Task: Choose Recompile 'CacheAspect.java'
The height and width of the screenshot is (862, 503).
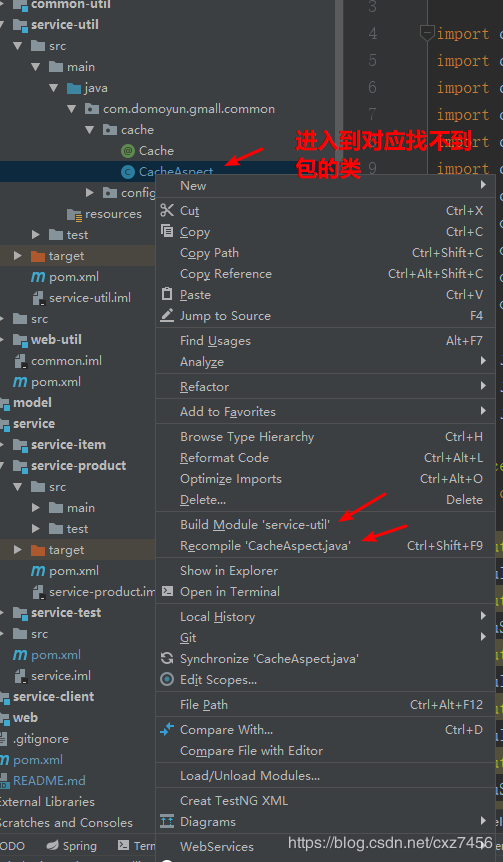Action: pyautogui.click(x=326, y=545)
